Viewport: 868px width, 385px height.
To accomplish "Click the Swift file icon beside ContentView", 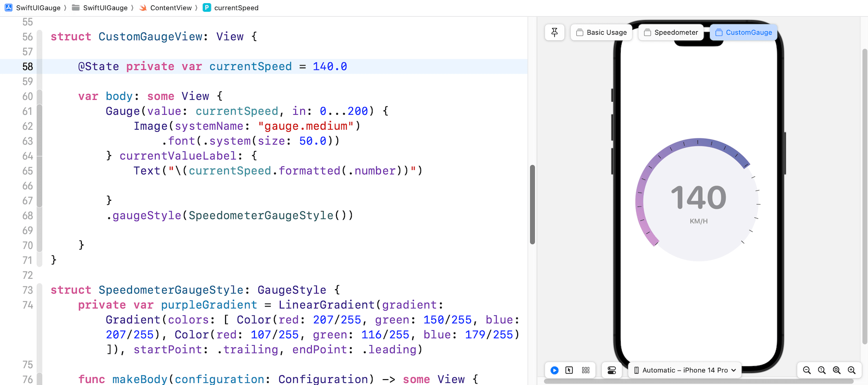I will point(143,8).
